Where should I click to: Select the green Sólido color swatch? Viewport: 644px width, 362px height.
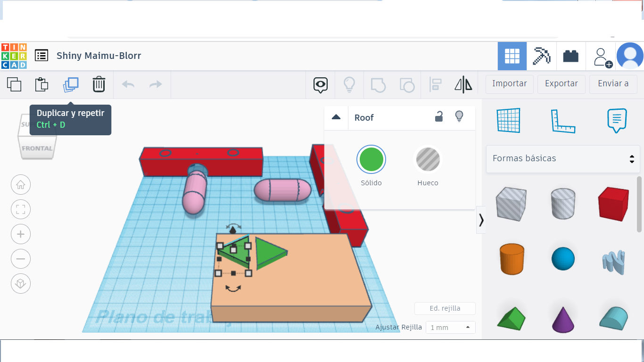pos(372,159)
